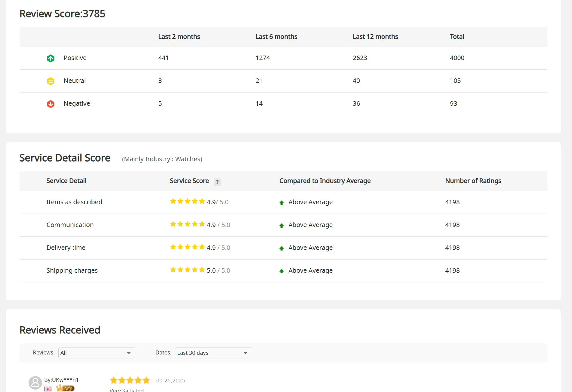Screen dimensions: 572x392
Task: Click the red Negative feedback icon
Action: click(51, 104)
